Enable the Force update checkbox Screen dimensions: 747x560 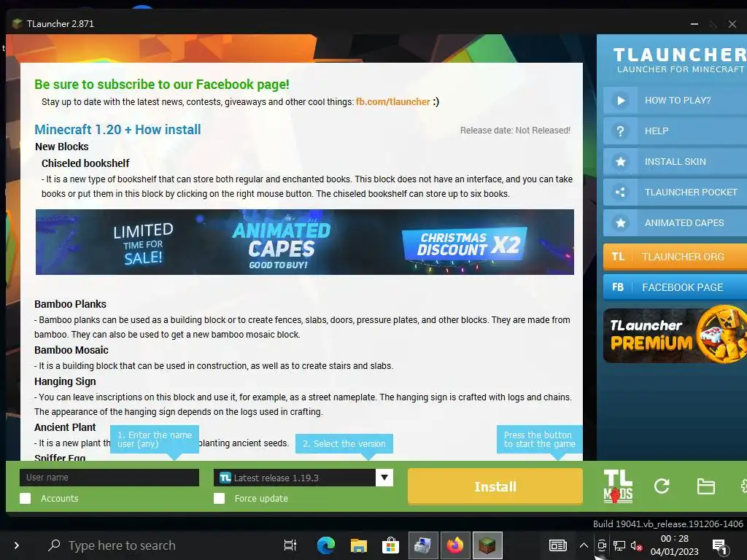219,499
